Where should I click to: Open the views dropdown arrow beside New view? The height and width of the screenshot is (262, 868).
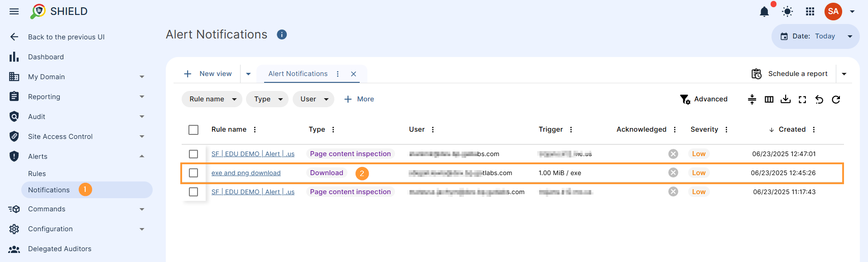248,74
